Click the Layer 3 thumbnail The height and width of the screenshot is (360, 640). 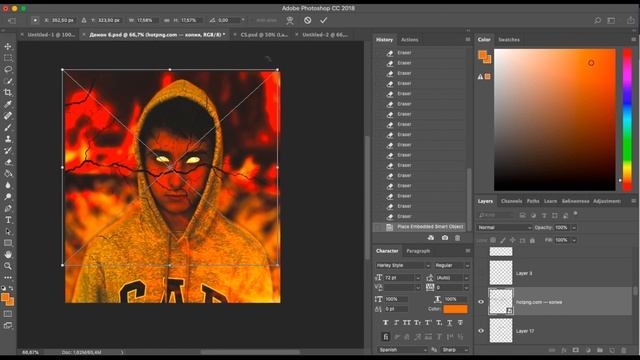pyautogui.click(x=501, y=273)
